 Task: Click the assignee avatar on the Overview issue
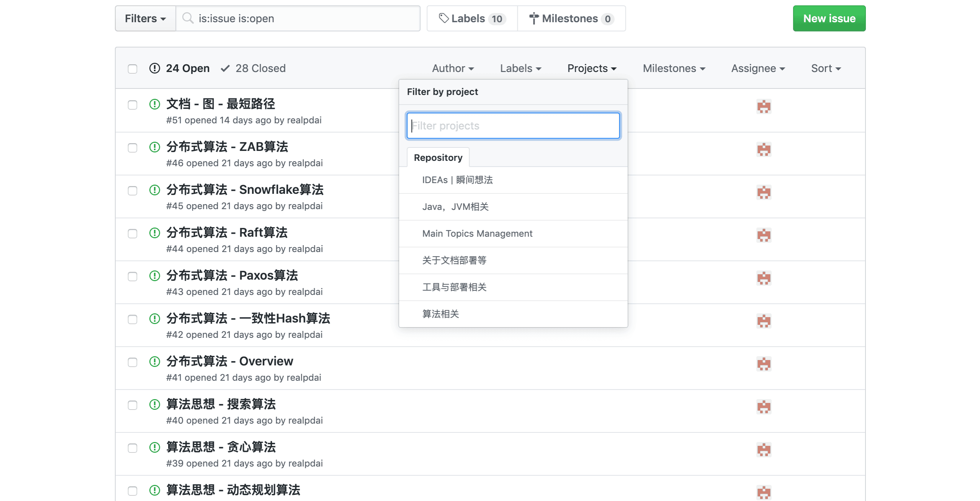pos(764,364)
